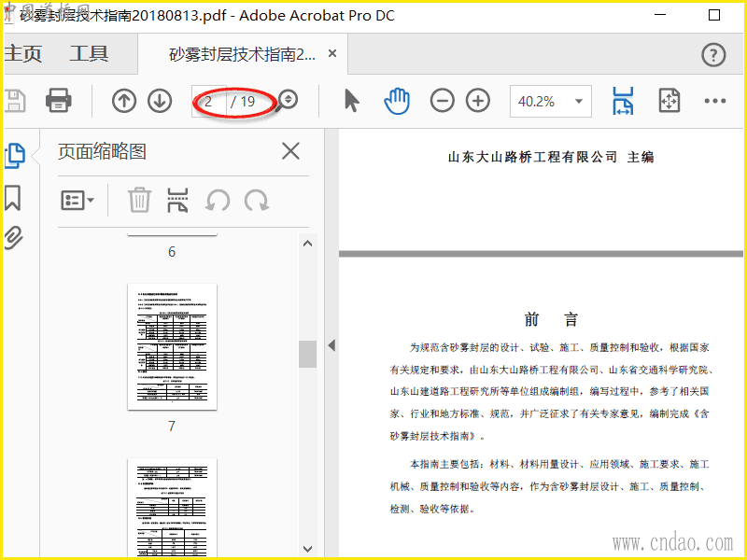Click the fit one full page icon
The height and width of the screenshot is (560, 747).
tap(669, 101)
